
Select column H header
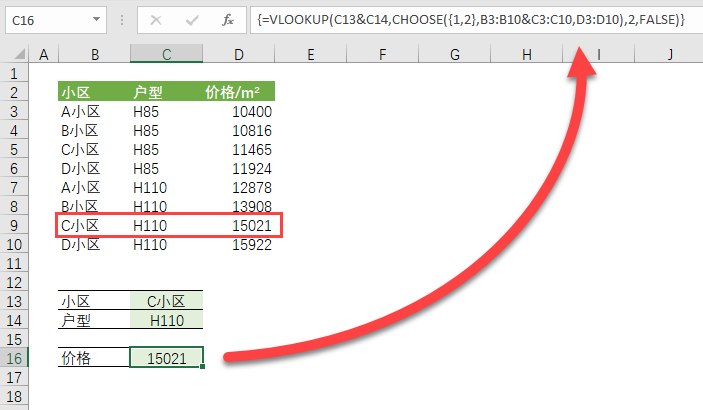coord(527,54)
